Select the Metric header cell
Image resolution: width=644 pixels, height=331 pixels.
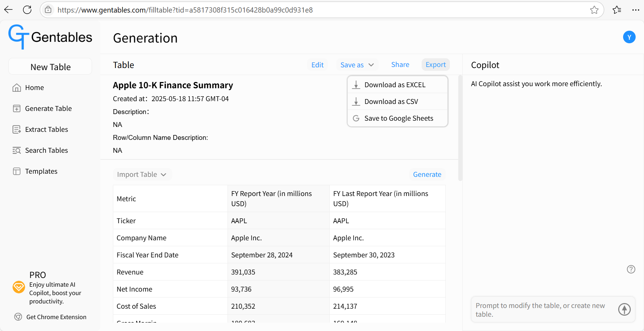pos(170,199)
